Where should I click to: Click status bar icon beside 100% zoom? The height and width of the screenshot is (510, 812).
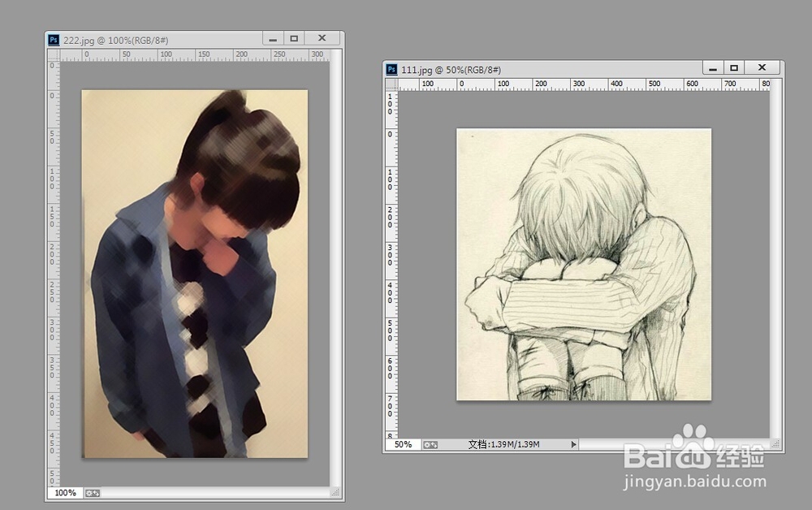coord(93,494)
